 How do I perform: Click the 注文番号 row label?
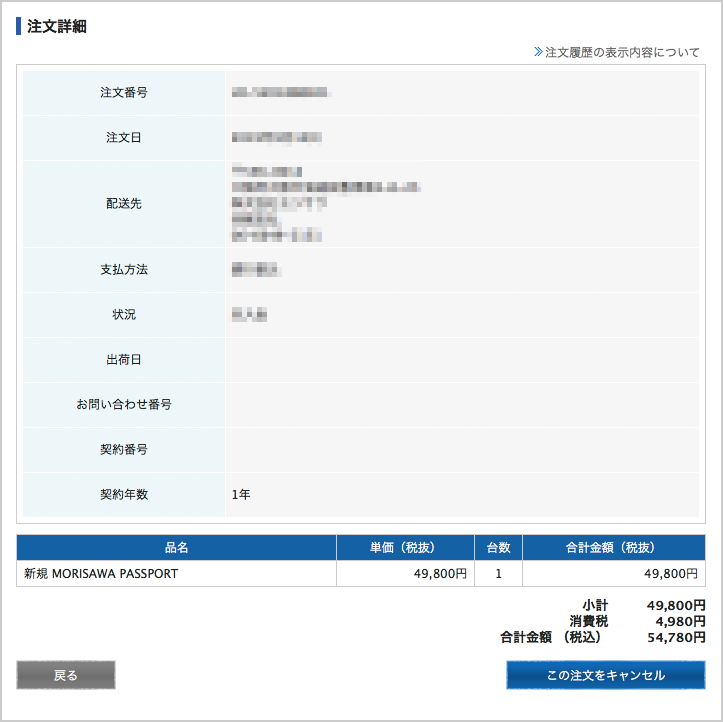point(124,92)
